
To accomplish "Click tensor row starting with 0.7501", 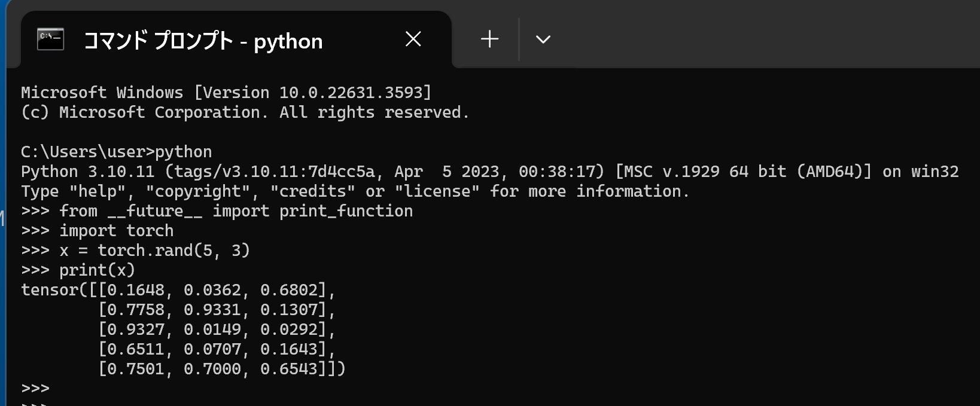I will (221, 369).
